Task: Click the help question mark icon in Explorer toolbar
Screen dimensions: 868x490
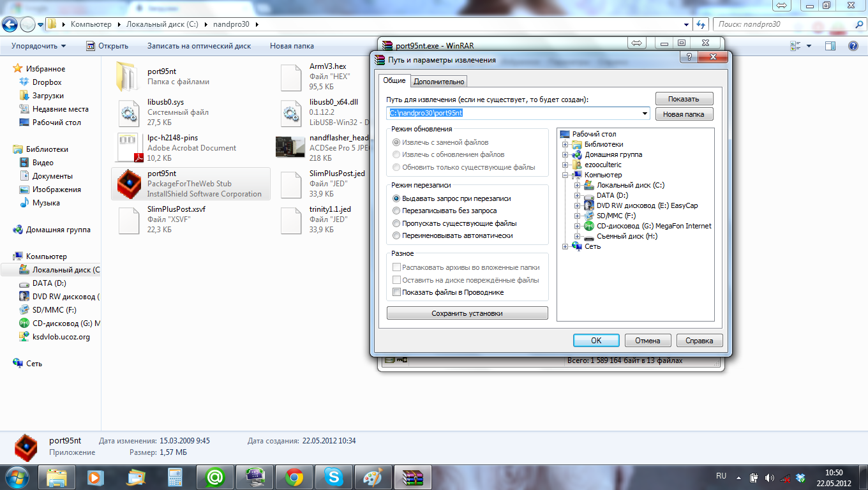Action: pyautogui.click(x=853, y=46)
